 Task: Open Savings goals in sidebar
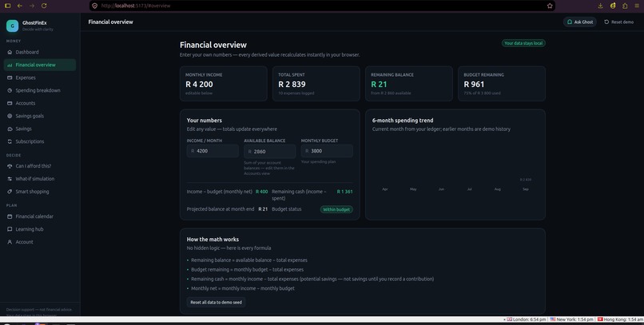(x=40, y=116)
